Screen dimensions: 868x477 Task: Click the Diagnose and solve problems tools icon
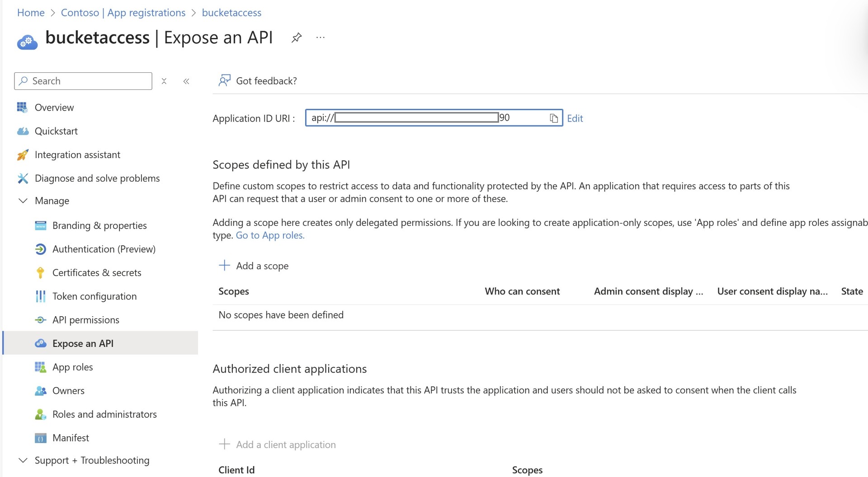pos(23,178)
